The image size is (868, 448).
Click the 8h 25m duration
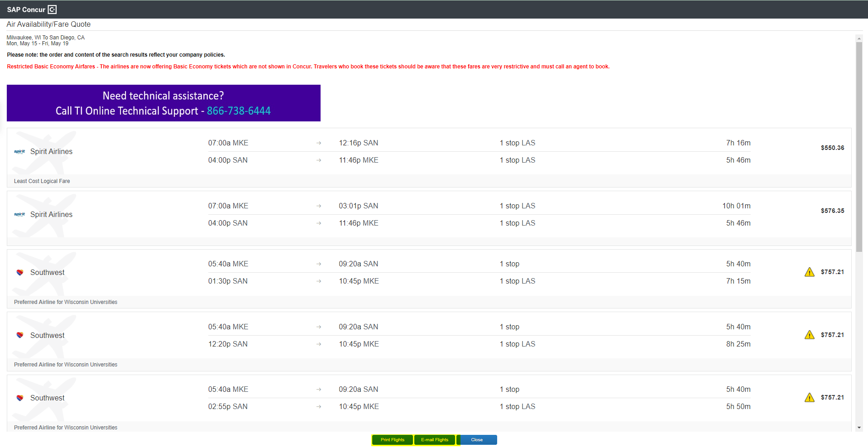739,344
